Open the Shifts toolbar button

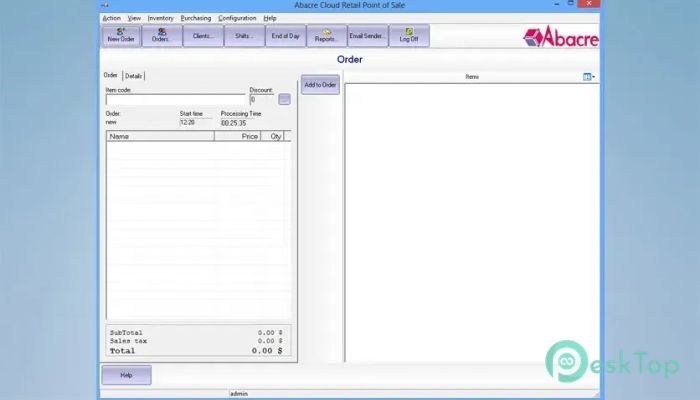tap(244, 36)
